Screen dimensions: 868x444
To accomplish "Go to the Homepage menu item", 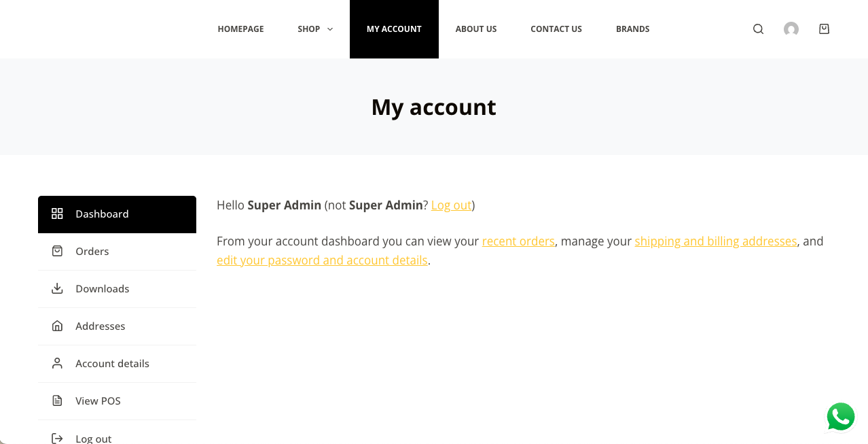I will [240, 29].
